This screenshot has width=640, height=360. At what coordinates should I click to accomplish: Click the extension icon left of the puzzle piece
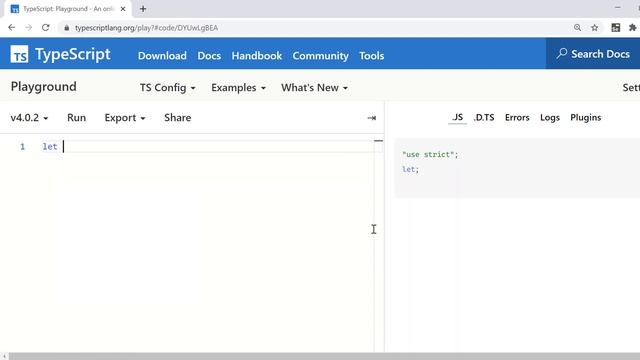tap(616, 27)
